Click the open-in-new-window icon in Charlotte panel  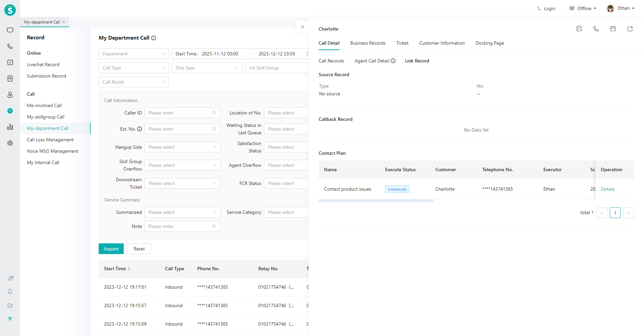coord(630,29)
